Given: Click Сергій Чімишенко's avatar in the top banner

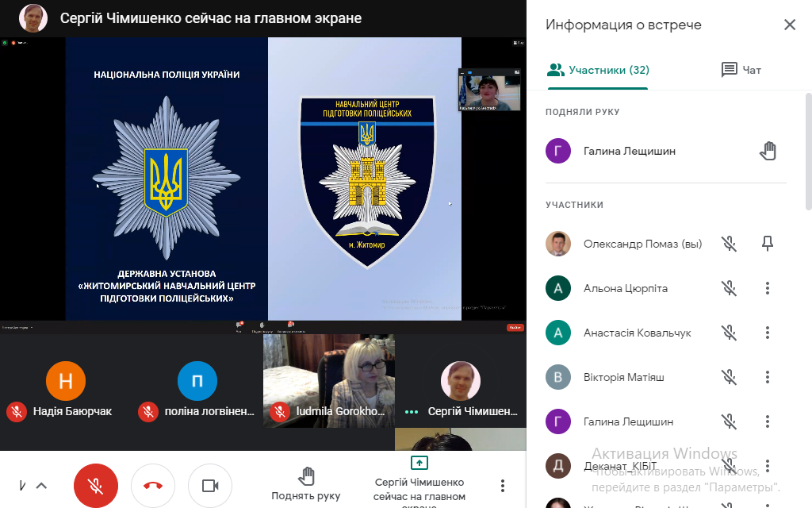Looking at the screenshot, I should pos(33,18).
